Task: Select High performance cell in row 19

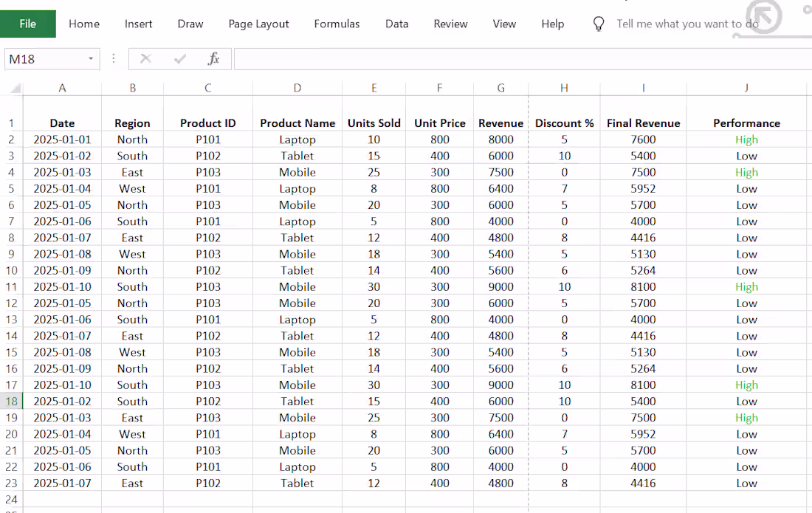Action: 746,418
